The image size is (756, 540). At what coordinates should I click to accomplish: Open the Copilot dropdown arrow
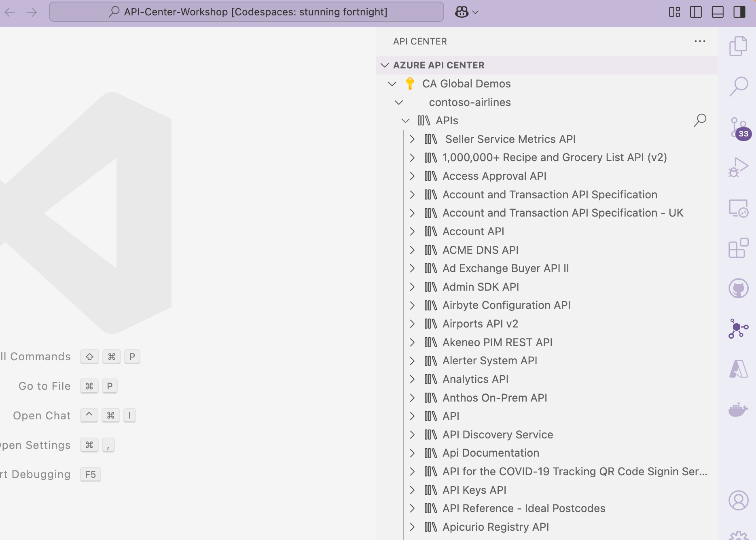(475, 12)
